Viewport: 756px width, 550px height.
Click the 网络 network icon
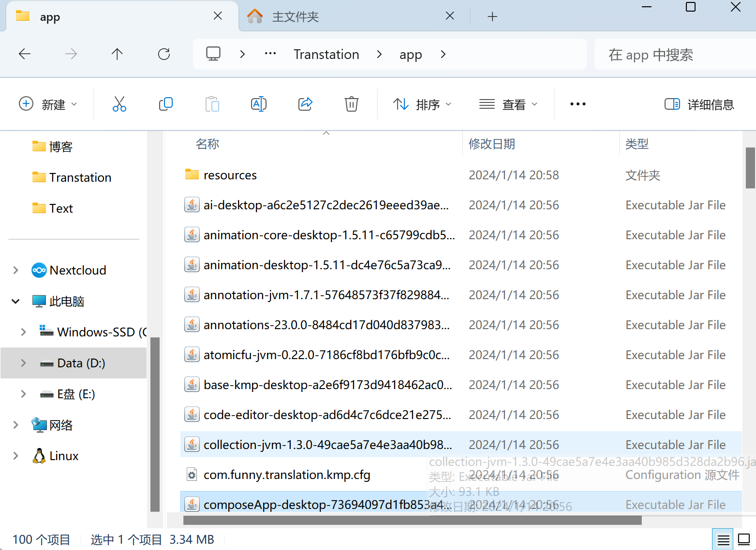pos(39,425)
